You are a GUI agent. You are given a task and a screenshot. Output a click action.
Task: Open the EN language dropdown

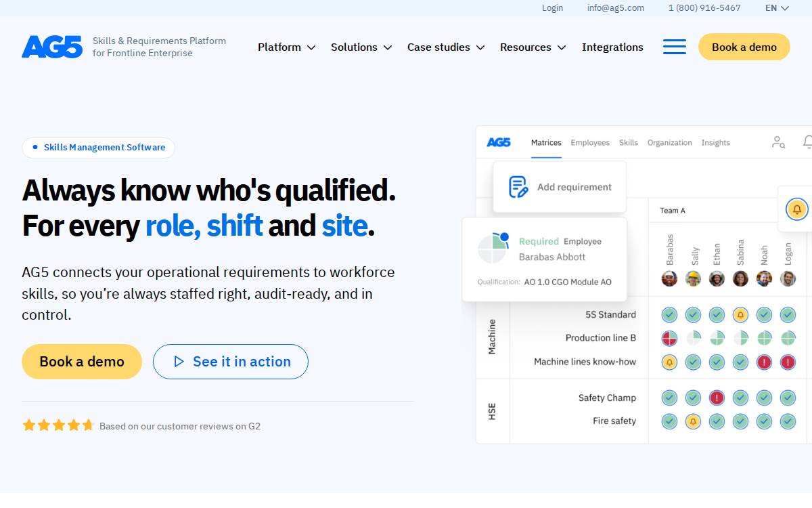click(777, 8)
